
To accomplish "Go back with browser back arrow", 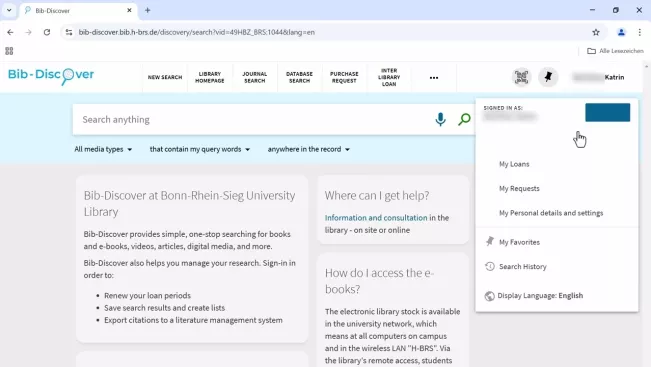I will [x=10, y=32].
